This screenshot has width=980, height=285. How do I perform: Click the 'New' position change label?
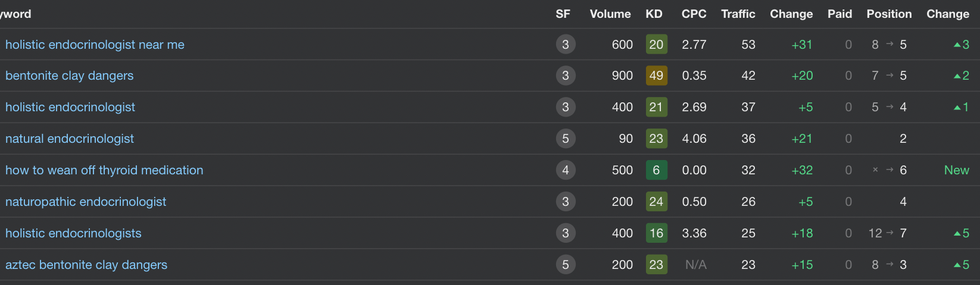click(956, 170)
